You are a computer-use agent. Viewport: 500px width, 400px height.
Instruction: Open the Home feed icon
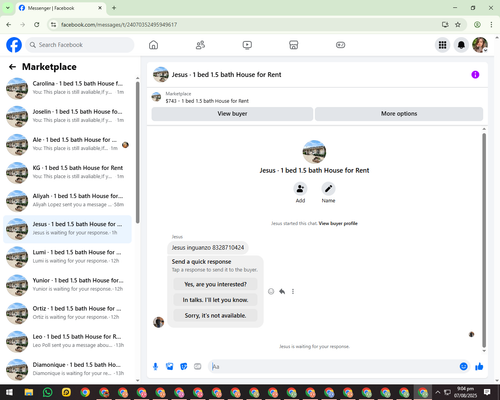click(x=153, y=45)
